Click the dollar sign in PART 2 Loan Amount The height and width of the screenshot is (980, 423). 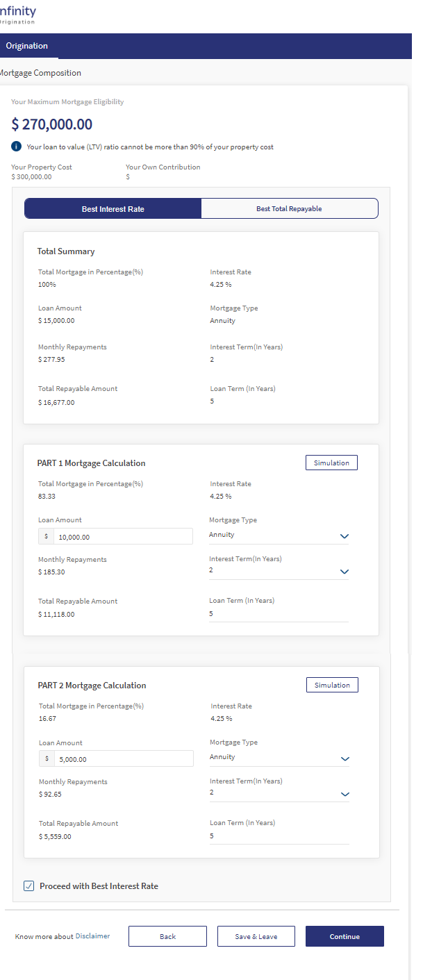pos(47,759)
